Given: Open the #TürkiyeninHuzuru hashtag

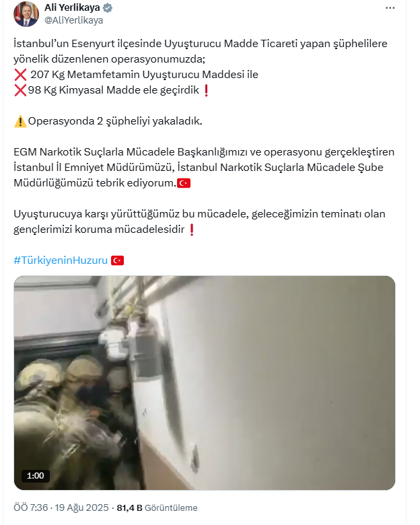Looking at the screenshot, I should point(61,260).
